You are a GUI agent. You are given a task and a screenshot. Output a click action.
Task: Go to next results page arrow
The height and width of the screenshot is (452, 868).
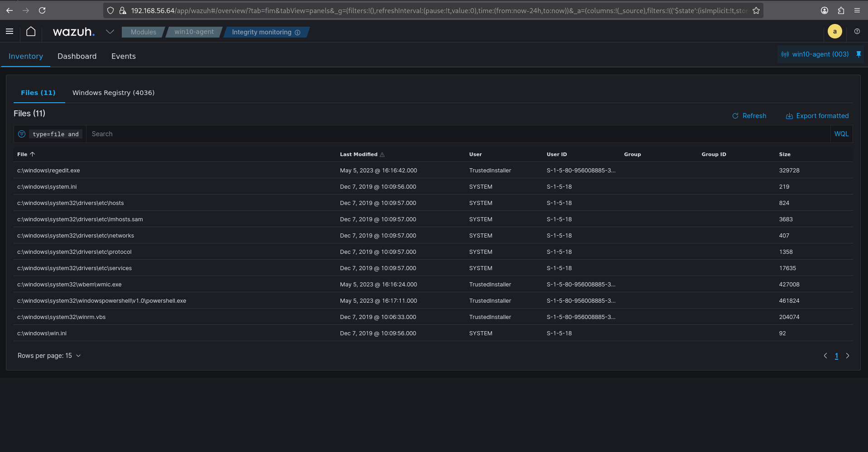848,356
